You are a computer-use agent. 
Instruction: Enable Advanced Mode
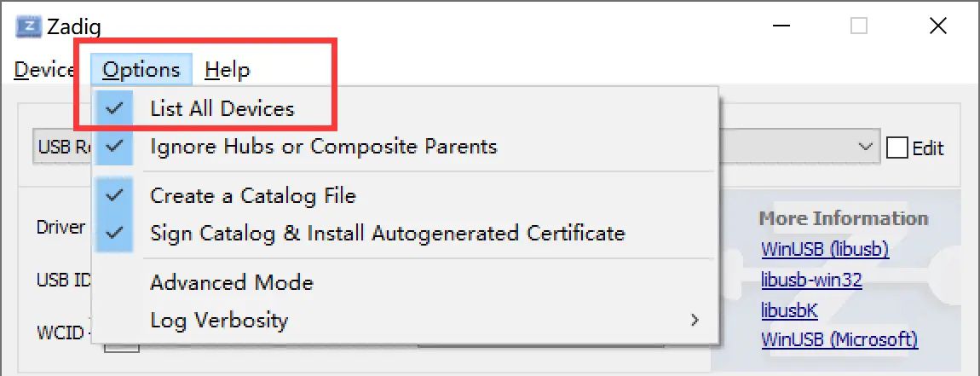pyautogui.click(x=232, y=282)
